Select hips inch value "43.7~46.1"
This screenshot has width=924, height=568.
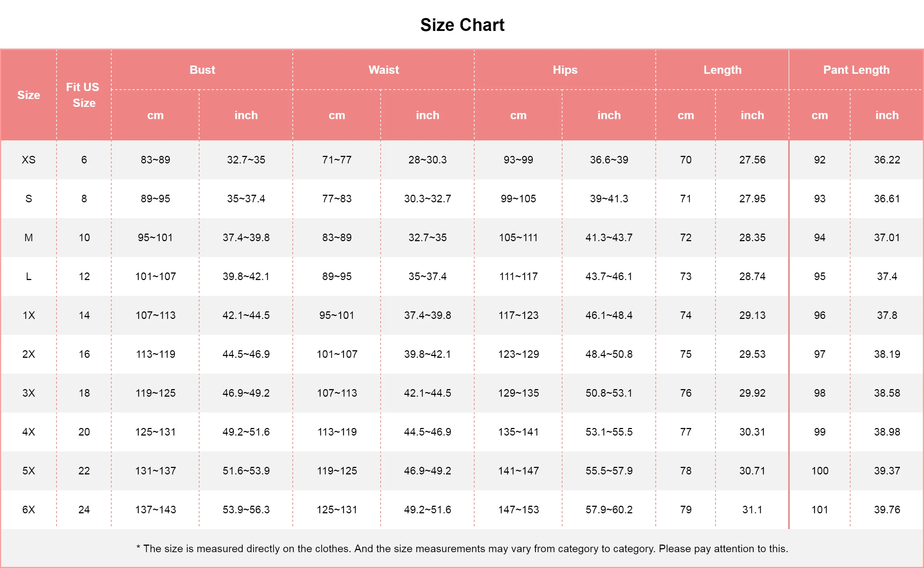pyautogui.click(x=609, y=276)
